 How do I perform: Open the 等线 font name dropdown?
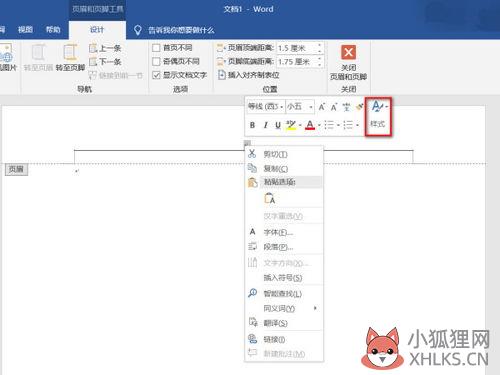282,107
